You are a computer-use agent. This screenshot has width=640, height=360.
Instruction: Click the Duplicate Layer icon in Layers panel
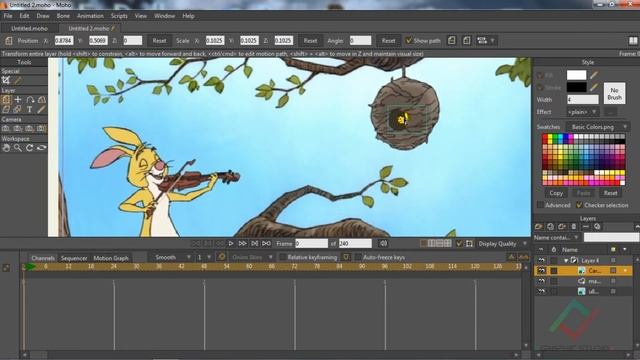tap(551, 227)
